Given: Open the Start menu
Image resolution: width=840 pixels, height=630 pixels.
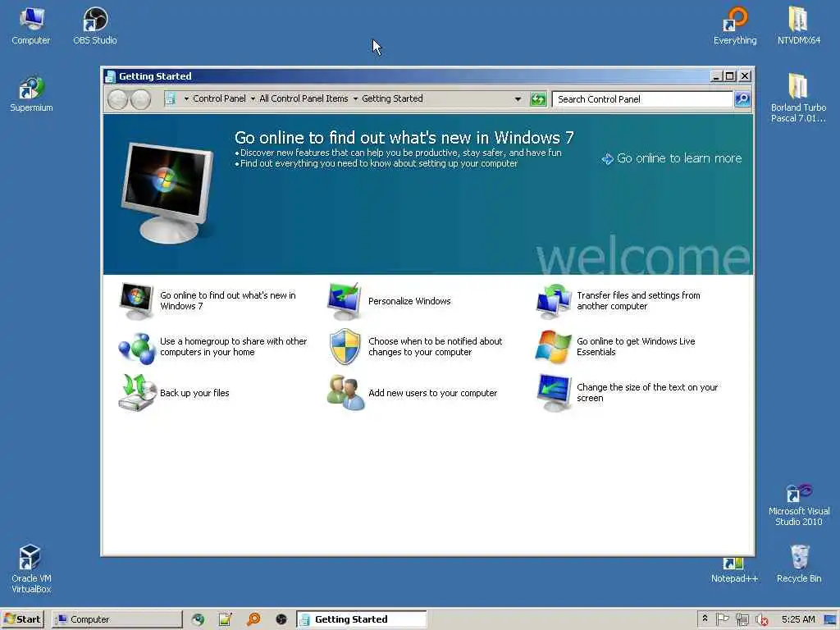Looking at the screenshot, I should coord(22,619).
